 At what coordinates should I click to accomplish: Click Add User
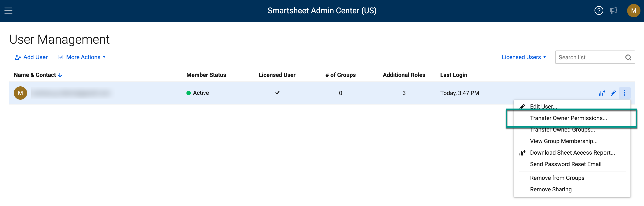tap(31, 57)
